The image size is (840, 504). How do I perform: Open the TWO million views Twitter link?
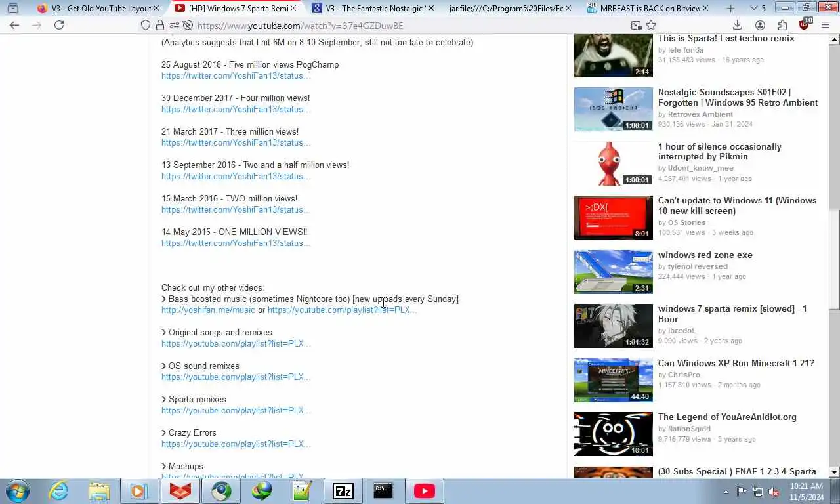click(x=236, y=209)
